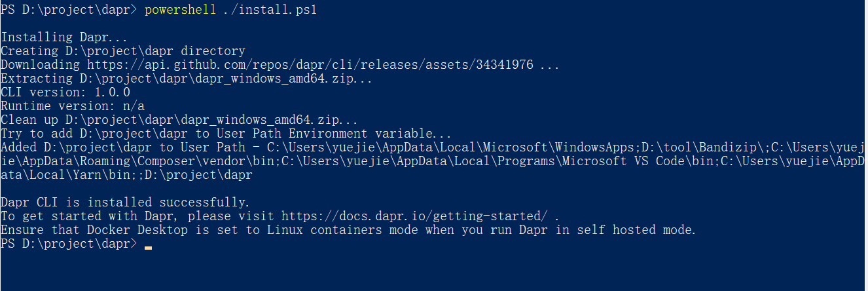
Task: Click the blinking cursor at the bottom prompt
Action: point(148,247)
